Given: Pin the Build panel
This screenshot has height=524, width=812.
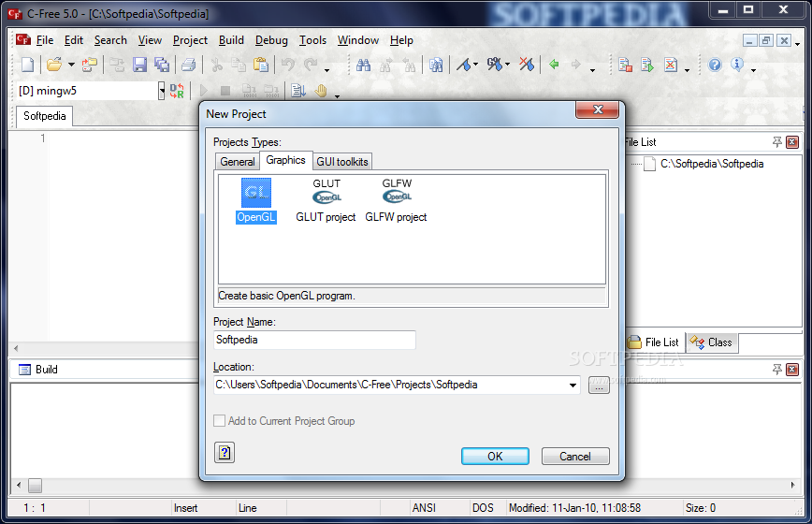Looking at the screenshot, I should point(776,370).
